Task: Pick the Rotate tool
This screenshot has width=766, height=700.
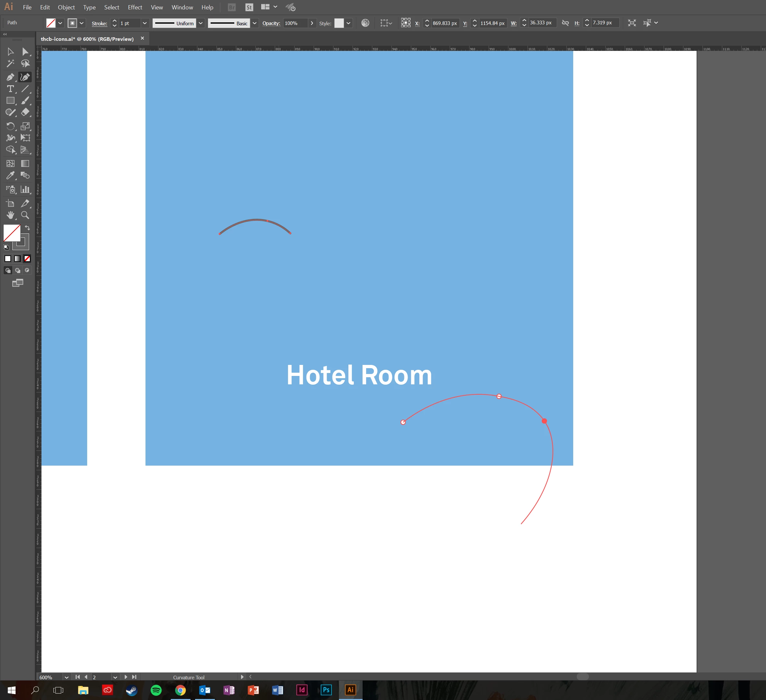Action: tap(10, 126)
